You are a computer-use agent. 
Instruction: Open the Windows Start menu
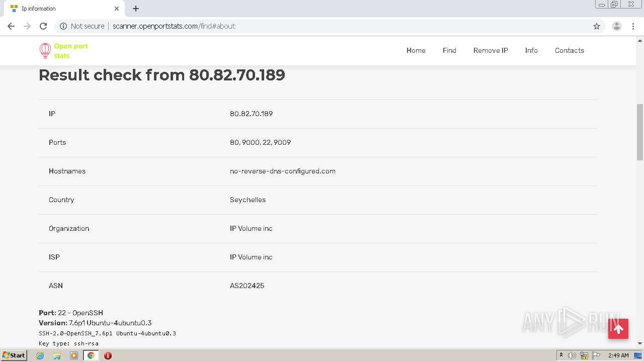[14, 355]
